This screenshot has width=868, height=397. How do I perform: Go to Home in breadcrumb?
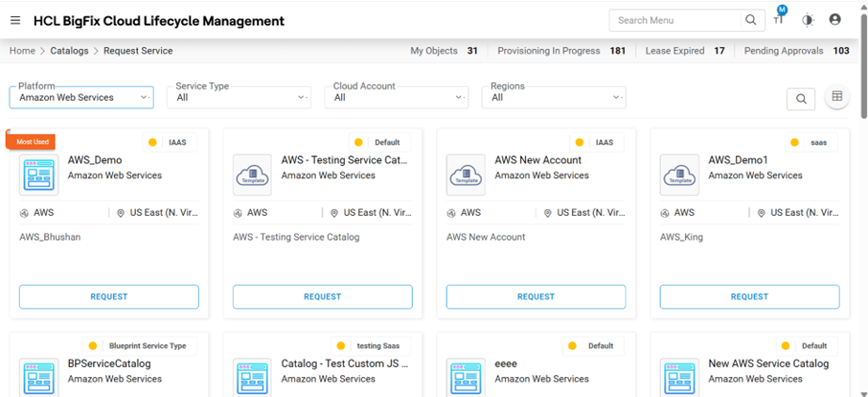coord(22,51)
